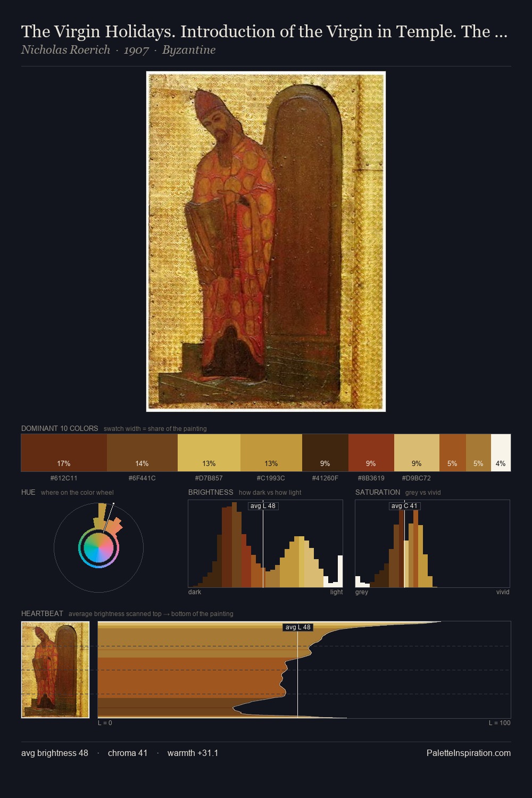Click the main painting image

pos(266,242)
